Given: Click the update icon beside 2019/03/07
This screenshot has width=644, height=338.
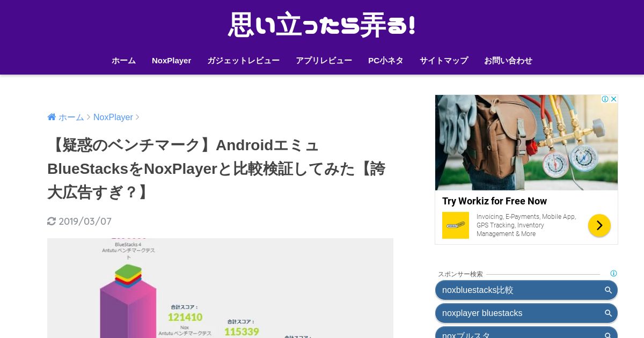Looking at the screenshot, I should pyautogui.click(x=52, y=221).
